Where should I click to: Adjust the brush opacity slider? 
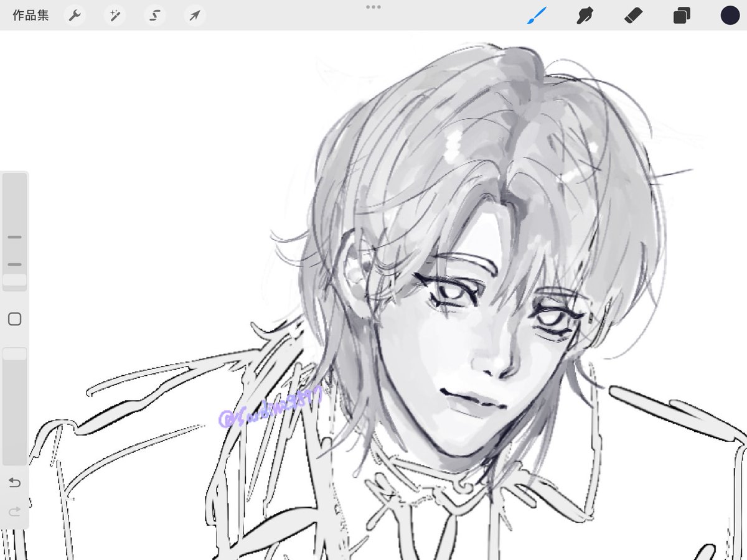(x=14, y=406)
